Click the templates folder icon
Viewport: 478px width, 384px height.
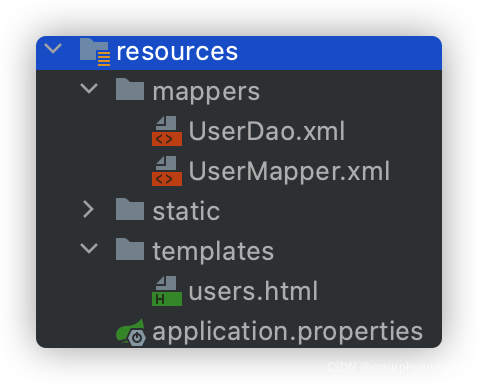(130, 249)
